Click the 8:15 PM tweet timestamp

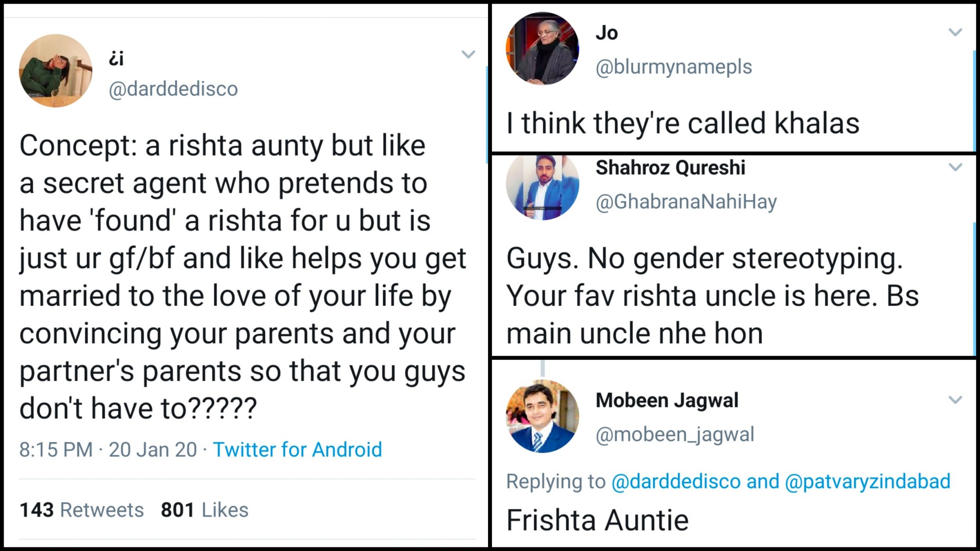click(x=56, y=450)
